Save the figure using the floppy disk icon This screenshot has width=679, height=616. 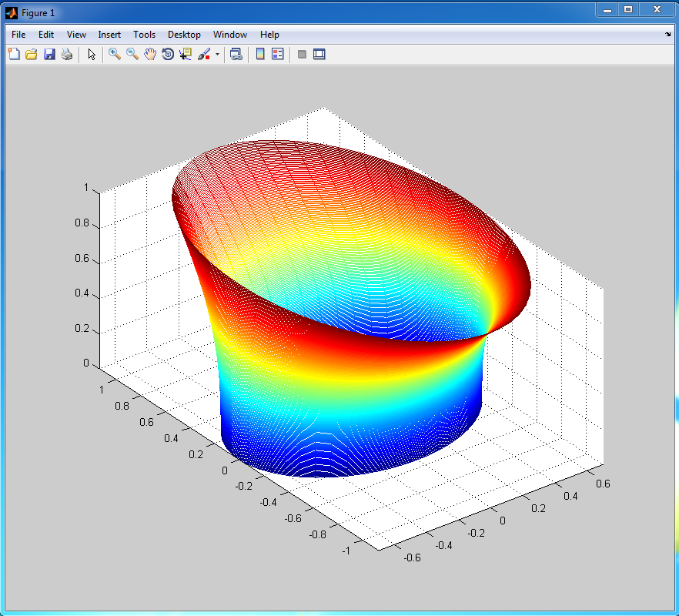click(49, 54)
